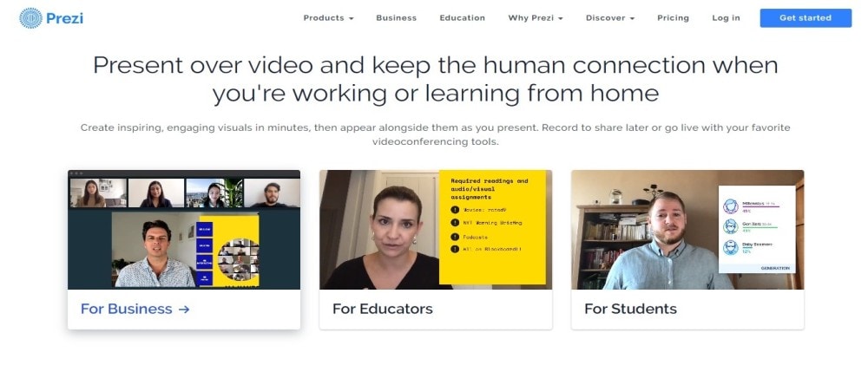Click the Discover dropdown caret
This screenshot has height=372, width=868.
pyautogui.click(x=632, y=19)
